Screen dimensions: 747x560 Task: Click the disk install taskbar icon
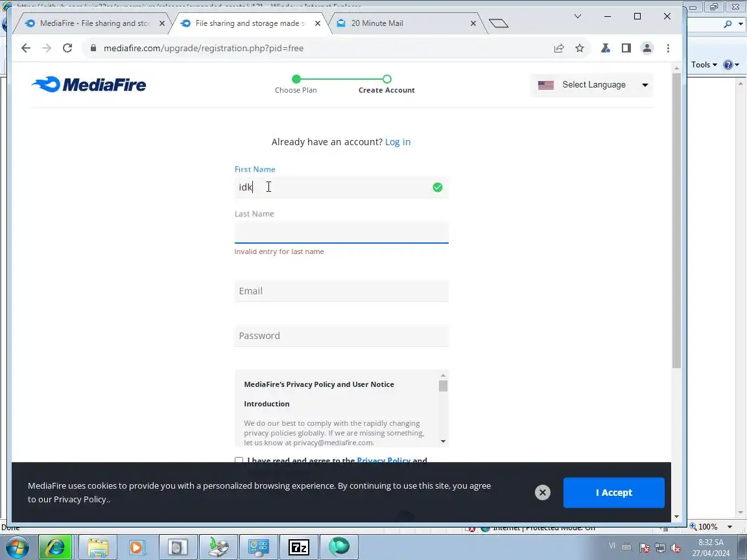click(219, 548)
